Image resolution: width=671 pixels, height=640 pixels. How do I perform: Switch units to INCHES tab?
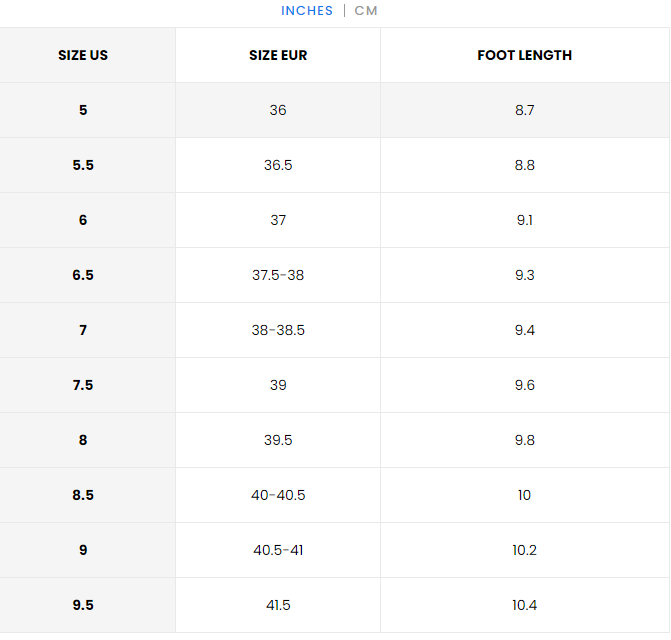pos(306,11)
